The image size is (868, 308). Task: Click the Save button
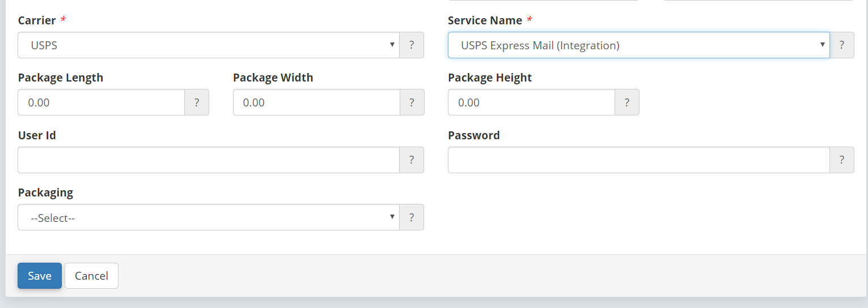click(x=40, y=276)
